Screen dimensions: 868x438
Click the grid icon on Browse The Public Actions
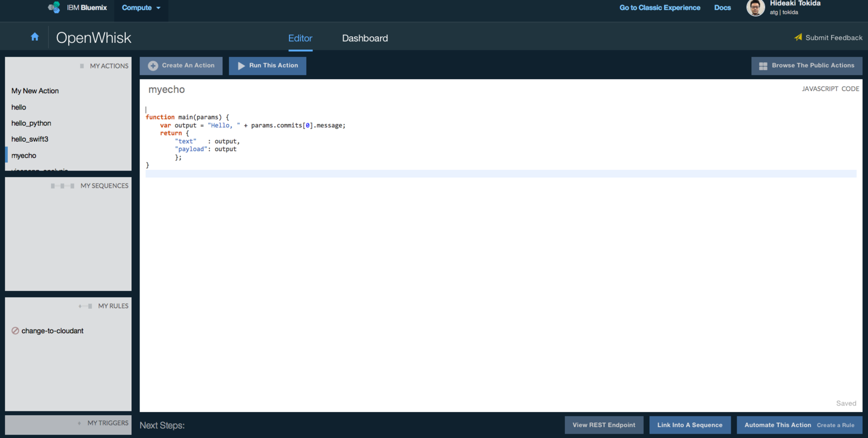(763, 66)
